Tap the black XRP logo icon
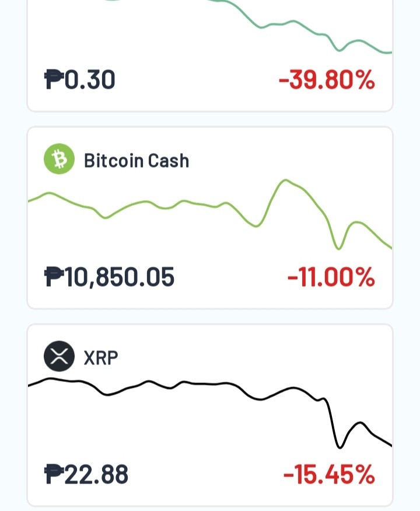Screen dimensions: 420x511 60,356
